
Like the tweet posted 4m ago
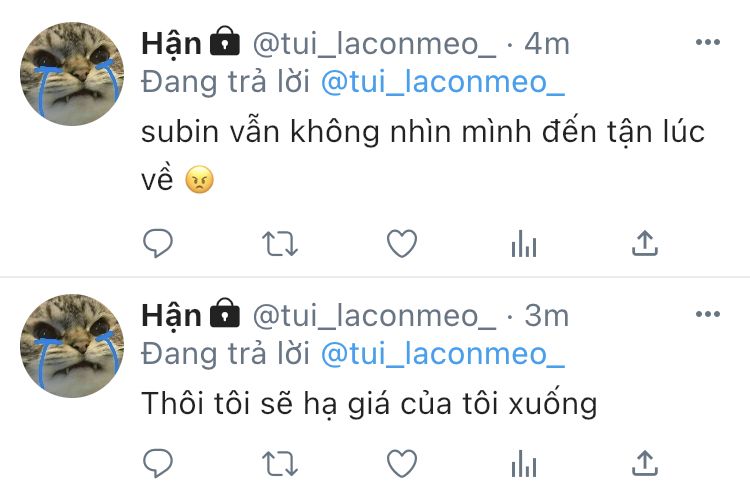[402, 244]
